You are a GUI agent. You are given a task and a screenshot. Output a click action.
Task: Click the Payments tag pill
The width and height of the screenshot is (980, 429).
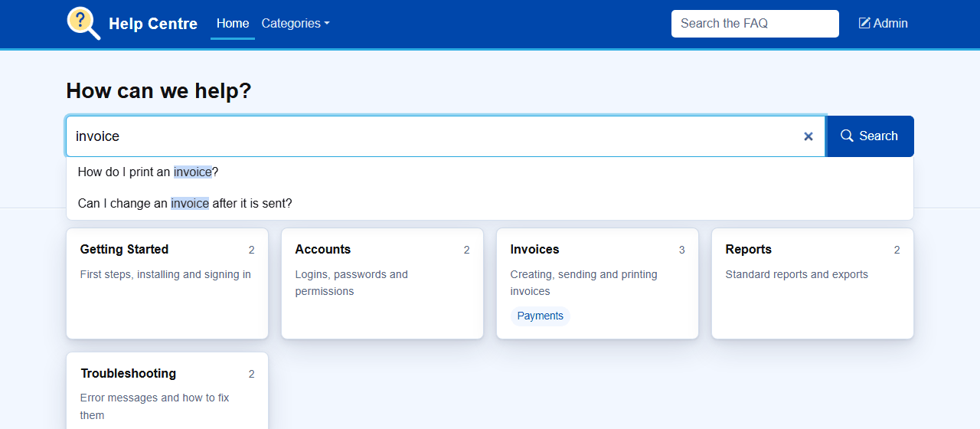540,316
